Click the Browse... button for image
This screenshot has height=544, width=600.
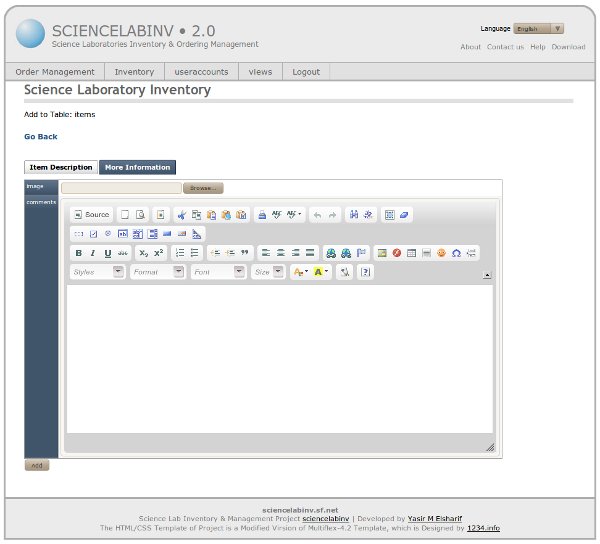click(x=203, y=188)
